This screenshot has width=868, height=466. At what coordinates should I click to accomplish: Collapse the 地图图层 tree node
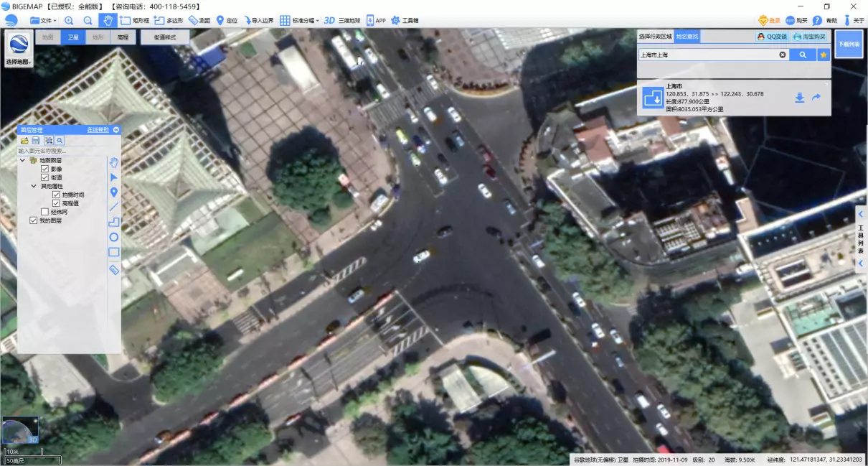(x=24, y=160)
